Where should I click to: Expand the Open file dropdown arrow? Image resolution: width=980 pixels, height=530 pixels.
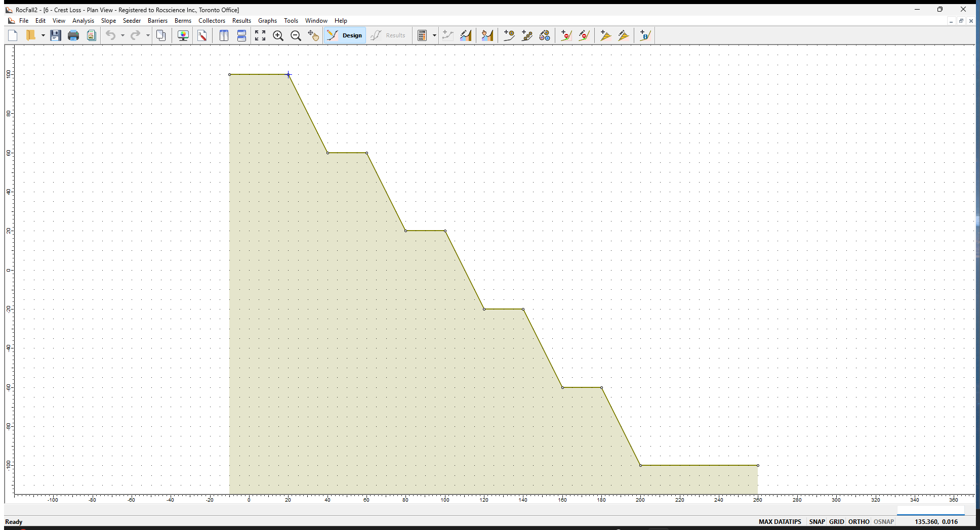pyautogui.click(x=43, y=35)
